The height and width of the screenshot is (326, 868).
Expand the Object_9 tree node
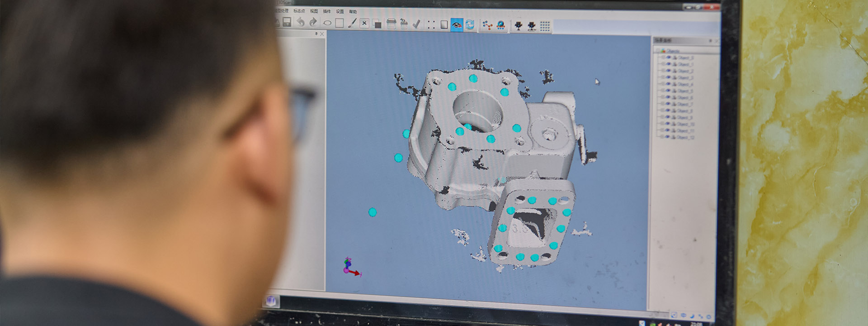pos(663,117)
